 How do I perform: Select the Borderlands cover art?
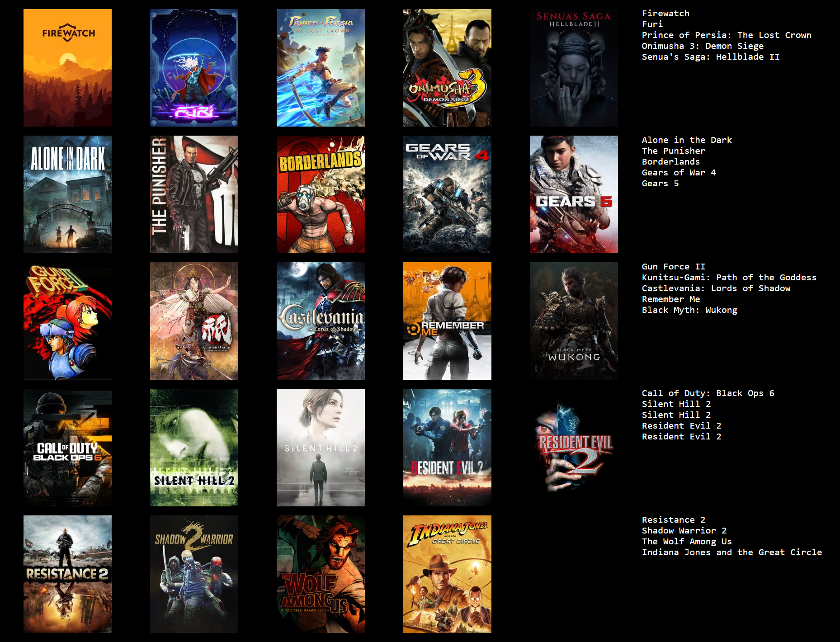tap(321, 194)
